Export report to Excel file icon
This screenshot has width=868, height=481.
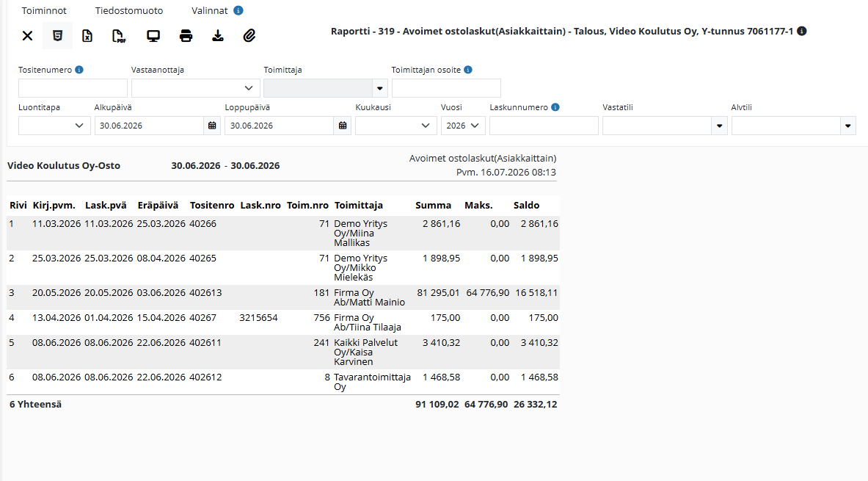coord(87,36)
